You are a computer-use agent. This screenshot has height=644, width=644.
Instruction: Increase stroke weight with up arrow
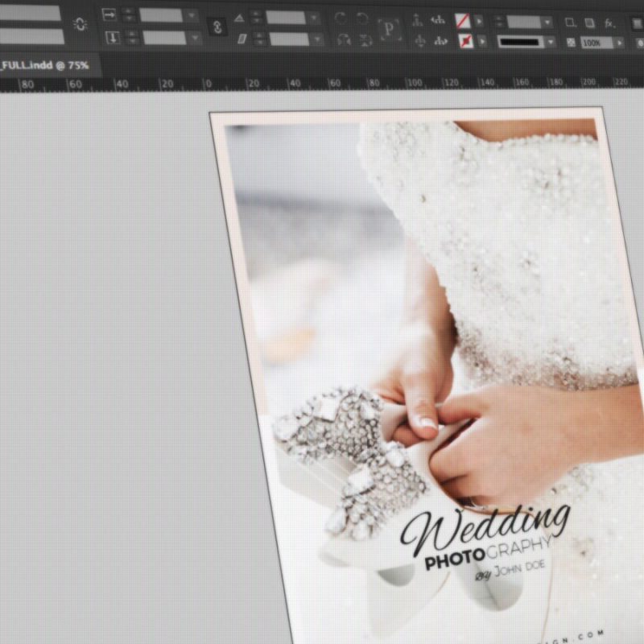[499, 19]
